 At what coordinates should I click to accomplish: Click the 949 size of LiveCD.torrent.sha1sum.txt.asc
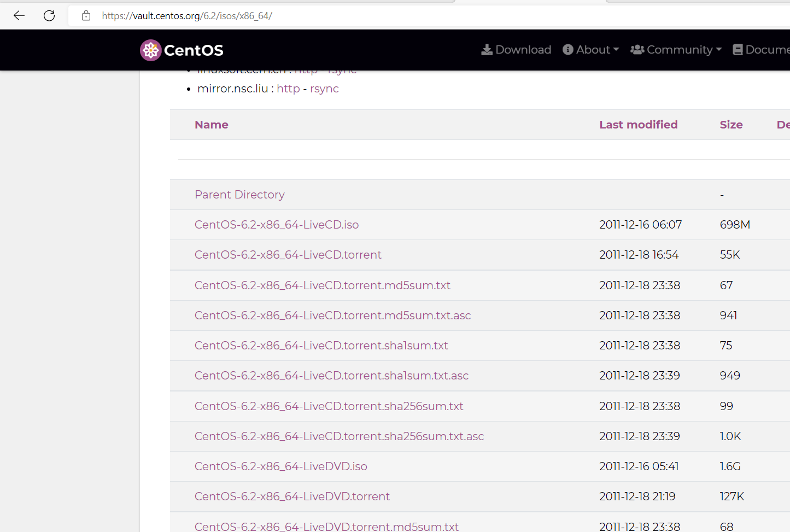pyautogui.click(x=730, y=376)
